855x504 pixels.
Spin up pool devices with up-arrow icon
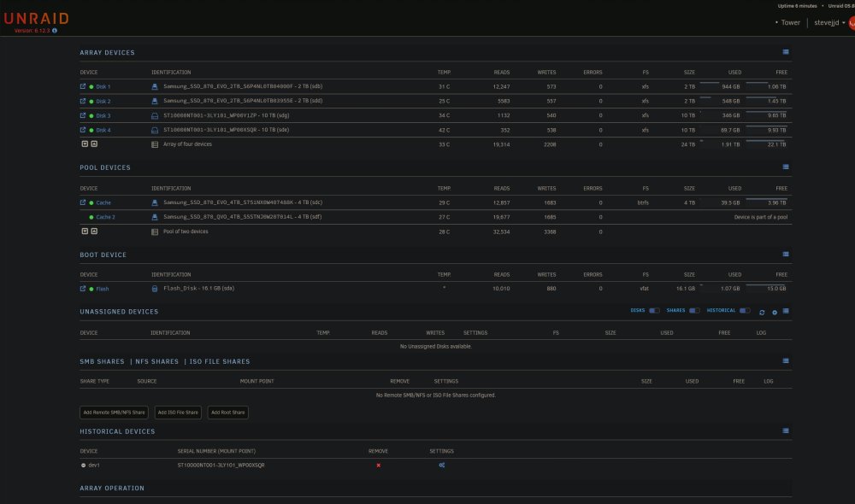(94, 231)
